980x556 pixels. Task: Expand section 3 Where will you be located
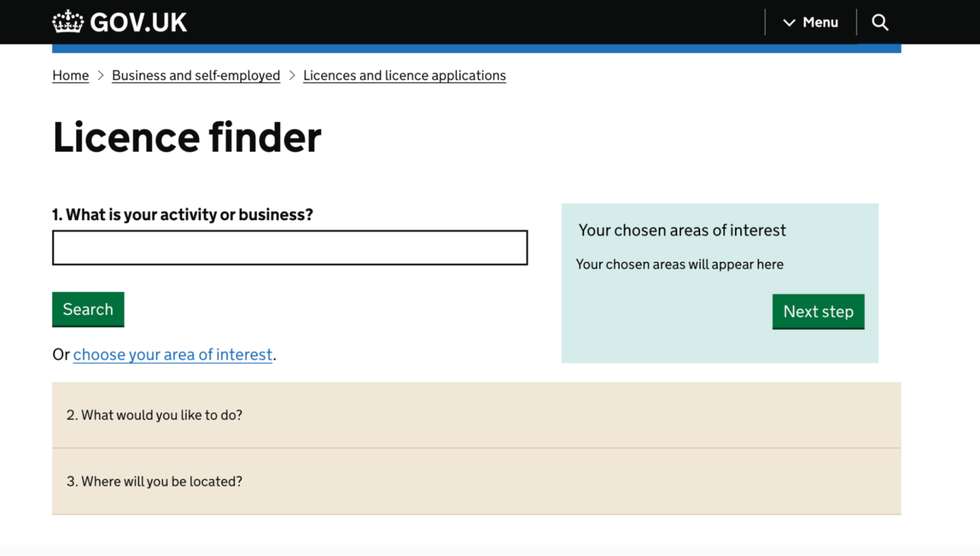pyautogui.click(x=154, y=481)
